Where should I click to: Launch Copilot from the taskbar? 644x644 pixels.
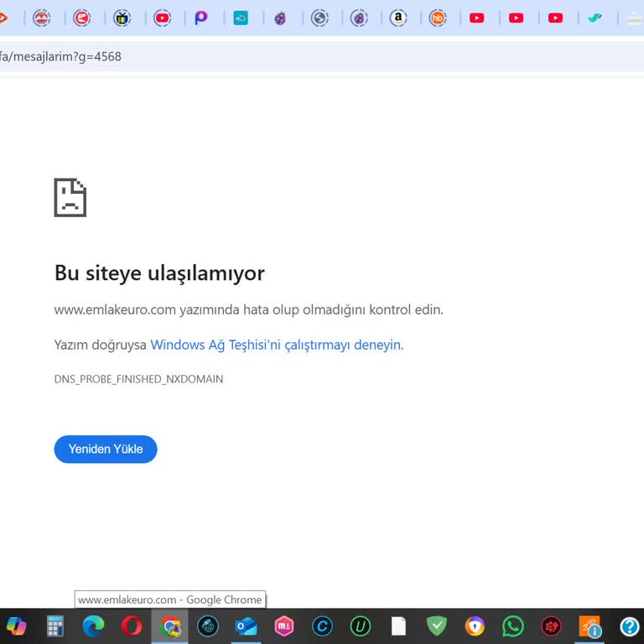17,626
